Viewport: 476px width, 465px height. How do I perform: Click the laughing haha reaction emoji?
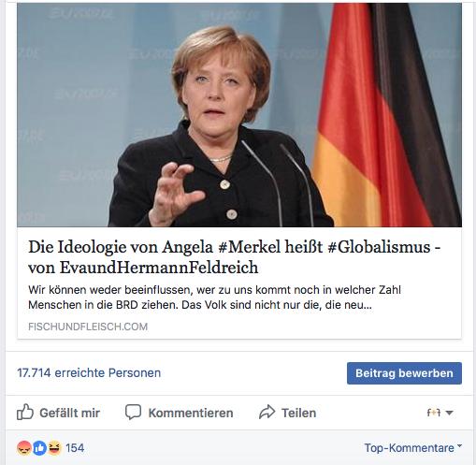(x=54, y=448)
